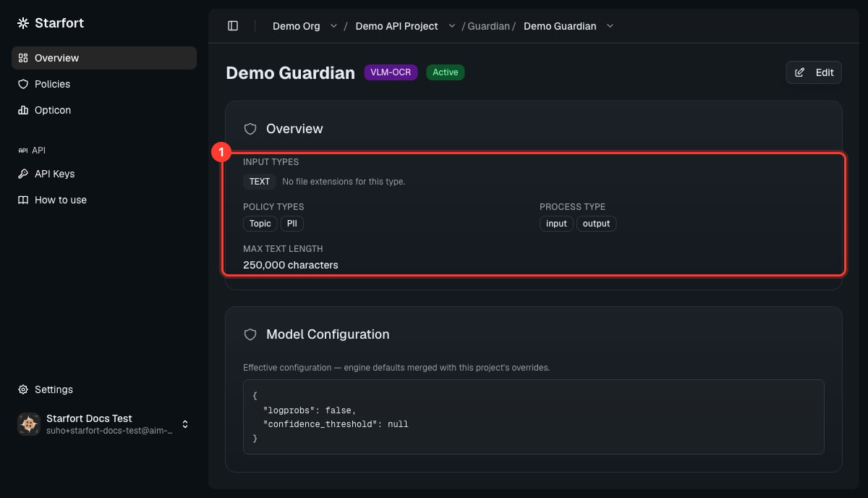The height and width of the screenshot is (498, 868).
Task: Click the shield icon beside Model Configuration
Action: pos(250,334)
